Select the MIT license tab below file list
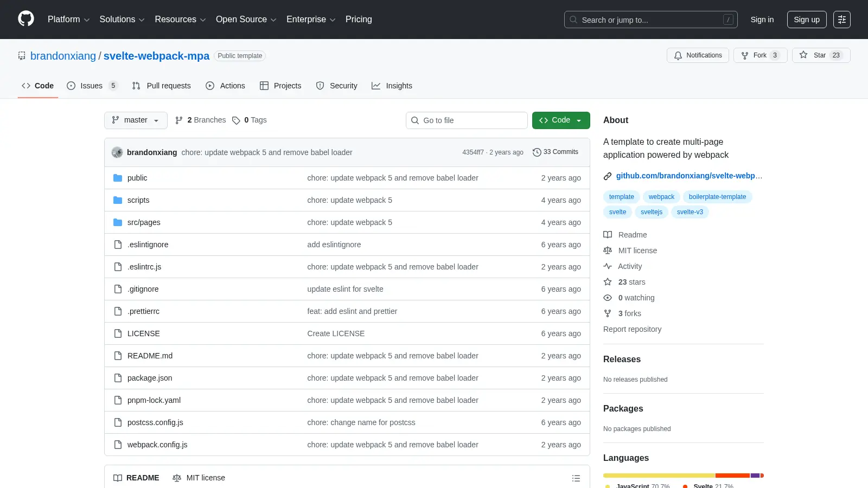868x488 pixels. click(199, 478)
